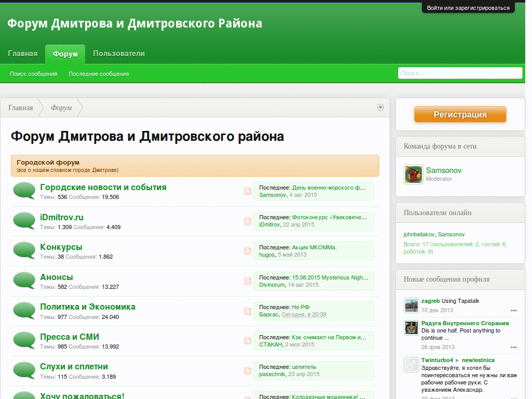Click speech bubble icon beside iDmitrov.ru
This screenshot has width=532, height=399.
(24, 220)
